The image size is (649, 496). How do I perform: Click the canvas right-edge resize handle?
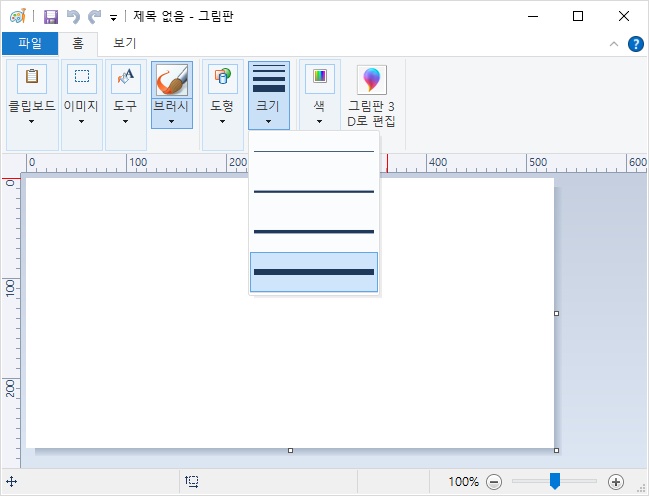(556, 313)
